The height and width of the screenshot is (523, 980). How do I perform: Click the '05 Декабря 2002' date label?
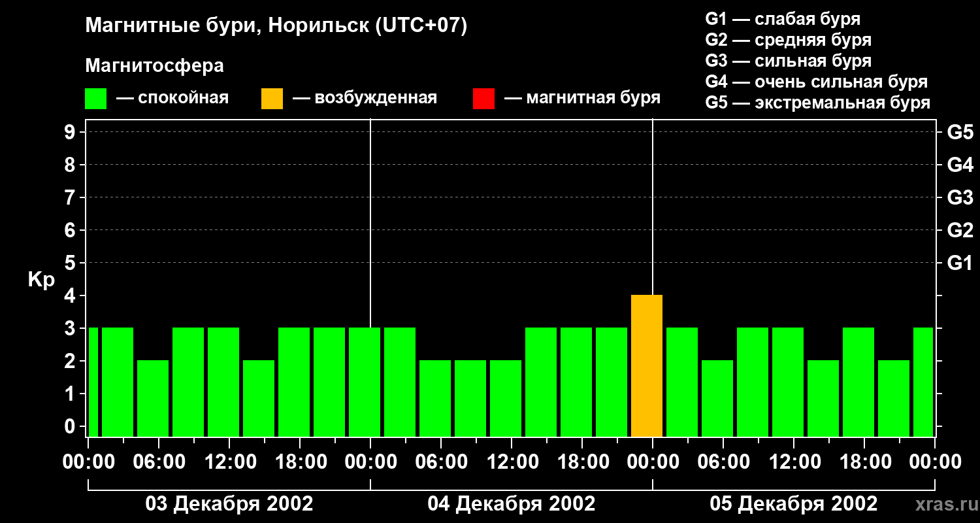pyautogui.click(x=794, y=504)
